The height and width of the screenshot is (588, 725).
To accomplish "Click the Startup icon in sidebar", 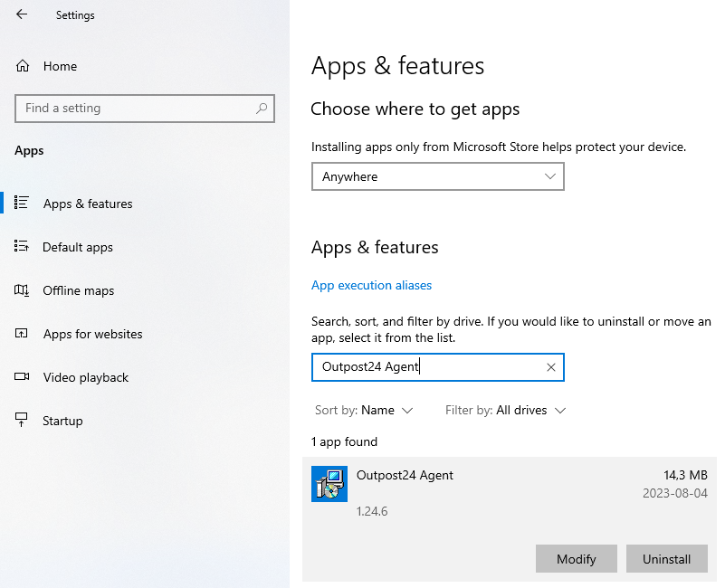I will (x=23, y=421).
